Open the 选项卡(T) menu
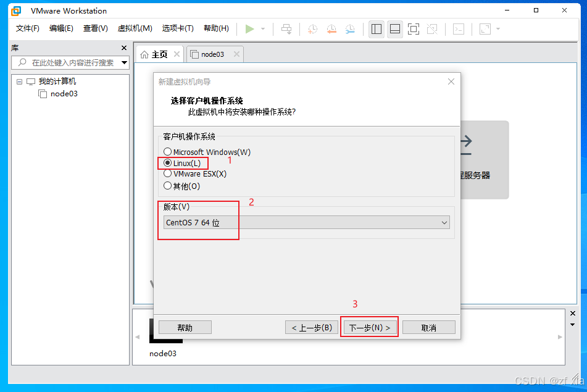 click(178, 28)
